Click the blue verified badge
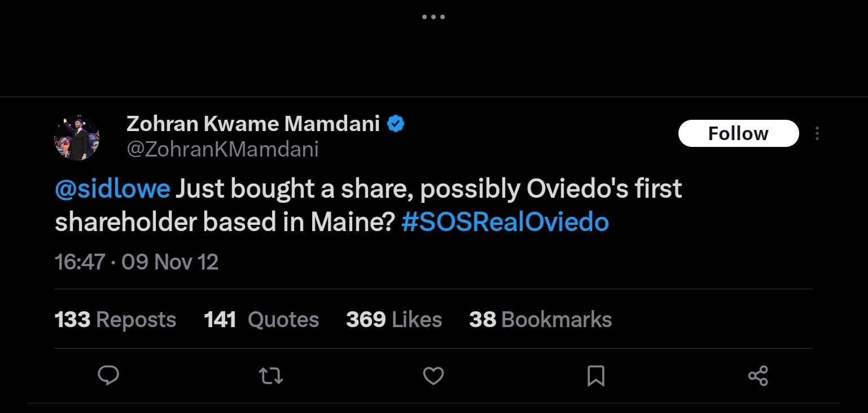868x413 pixels. 396,124
